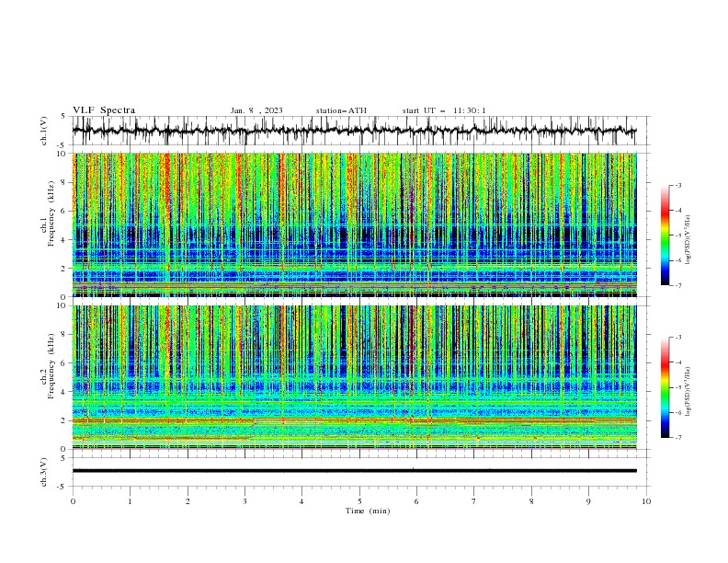Click the time axis tick label '7'
The image size is (728, 563).
point(474,501)
